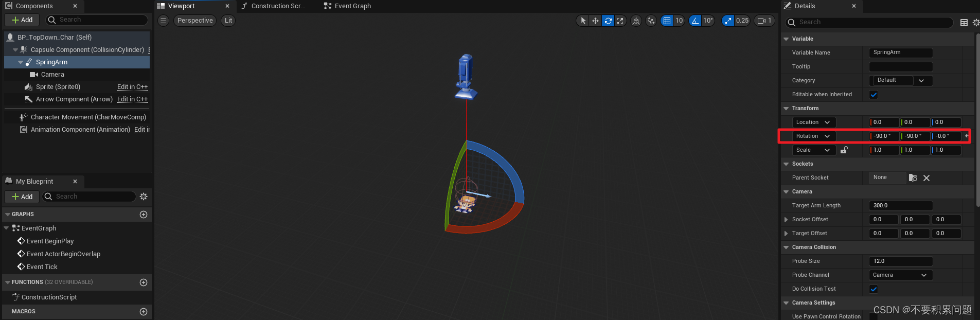Toggle surface snapping icon in viewport toolbar
The height and width of the screenshot is (320, 980).
[651, 21]
